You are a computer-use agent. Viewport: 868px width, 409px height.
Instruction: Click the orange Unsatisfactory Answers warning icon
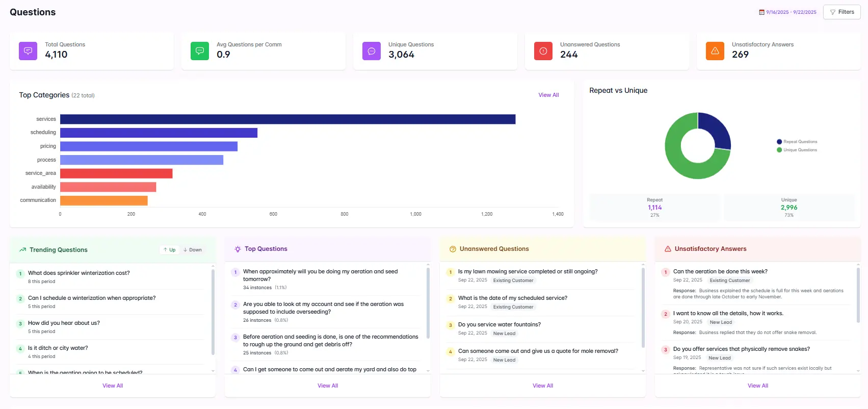[715, 51]
